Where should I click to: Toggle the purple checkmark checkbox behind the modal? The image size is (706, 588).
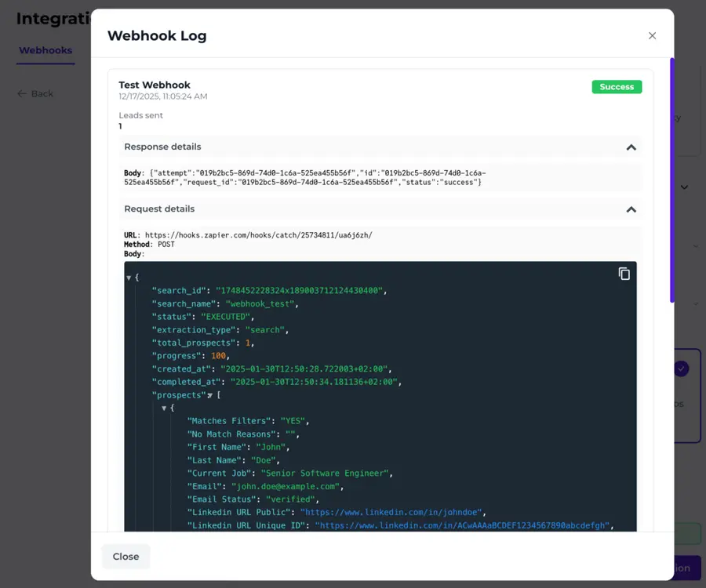click(x=682, y=368)
